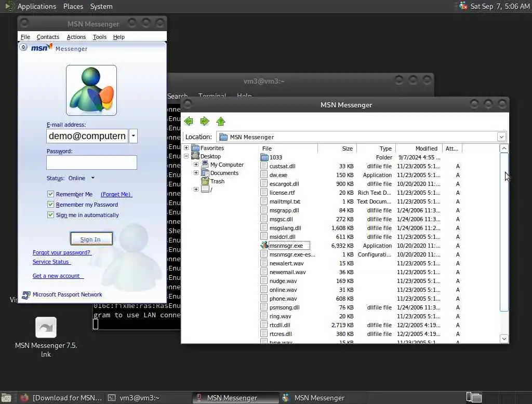
Task: Click the Password input field
Action: click(x=91, y=163)
